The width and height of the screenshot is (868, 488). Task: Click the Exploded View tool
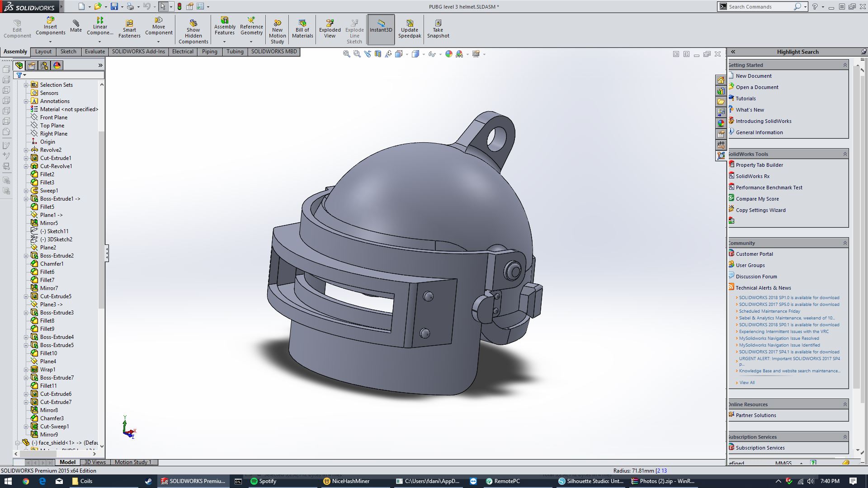point(330,29)
